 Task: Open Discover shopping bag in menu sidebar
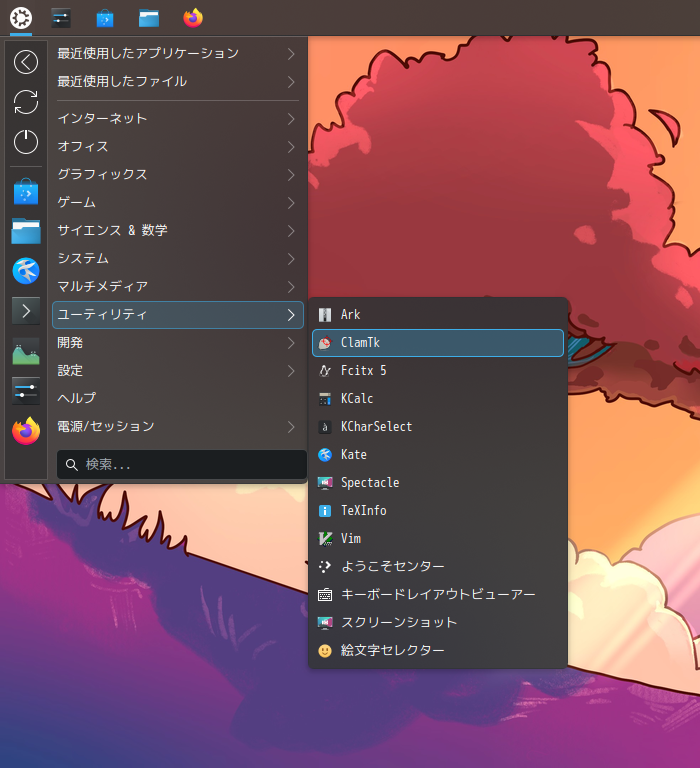tap(26, 192)
